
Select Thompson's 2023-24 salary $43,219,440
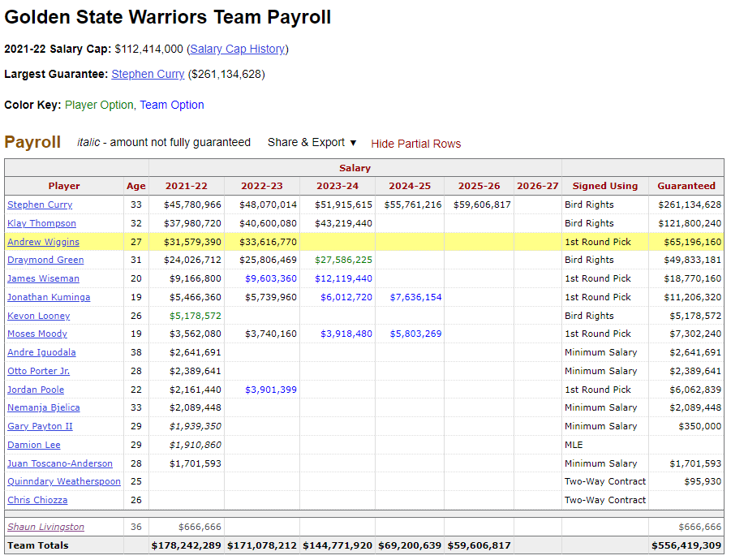tap(343, 223)
